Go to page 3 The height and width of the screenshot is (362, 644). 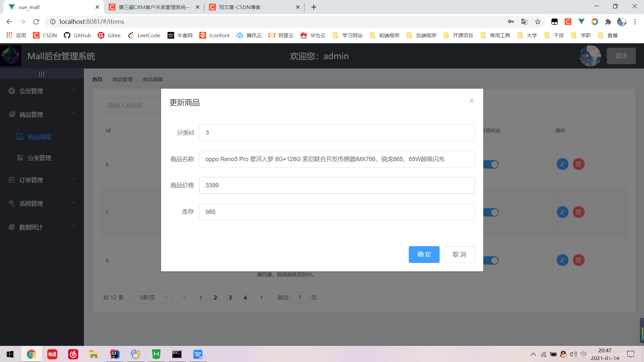(x=230, y=298)
